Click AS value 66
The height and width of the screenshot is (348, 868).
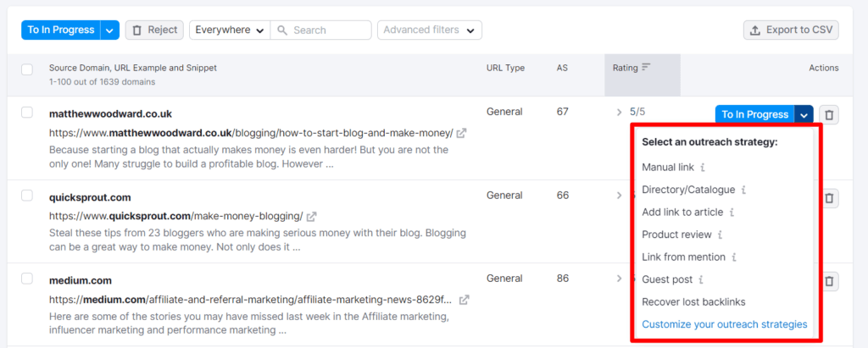(x=563, y=195)
